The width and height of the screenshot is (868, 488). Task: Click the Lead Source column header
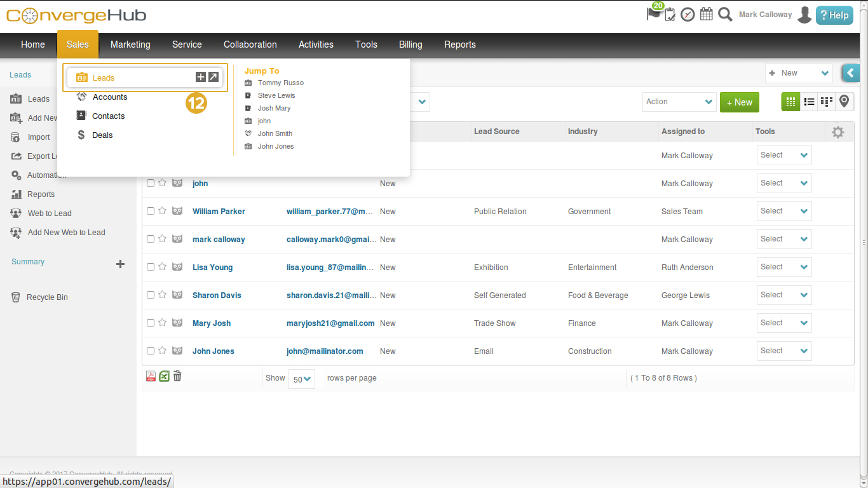click(x=497, y=132)
